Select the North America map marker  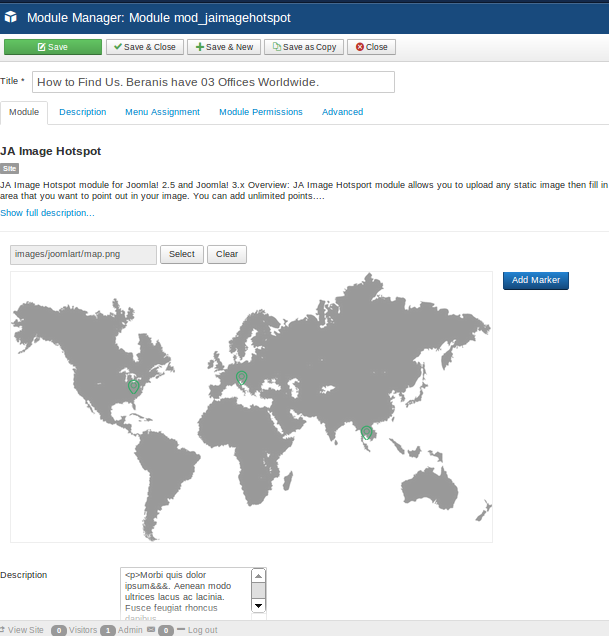(133, 387)
